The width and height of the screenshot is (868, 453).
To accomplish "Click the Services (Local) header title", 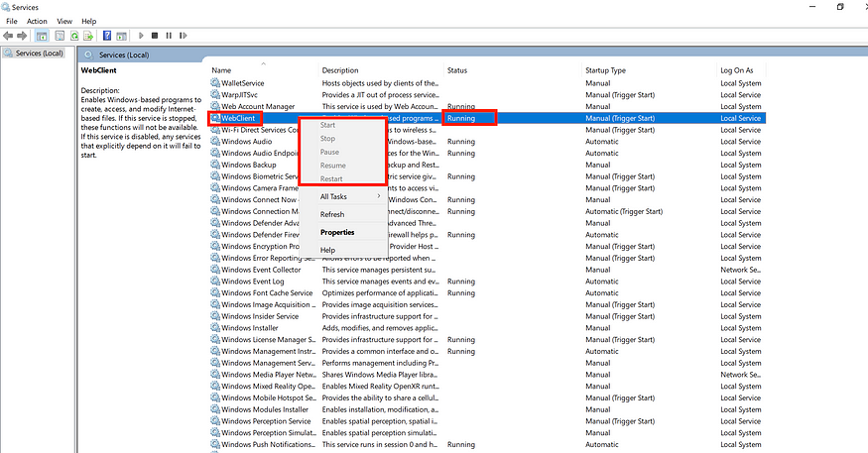I will [x=124, y=55].
